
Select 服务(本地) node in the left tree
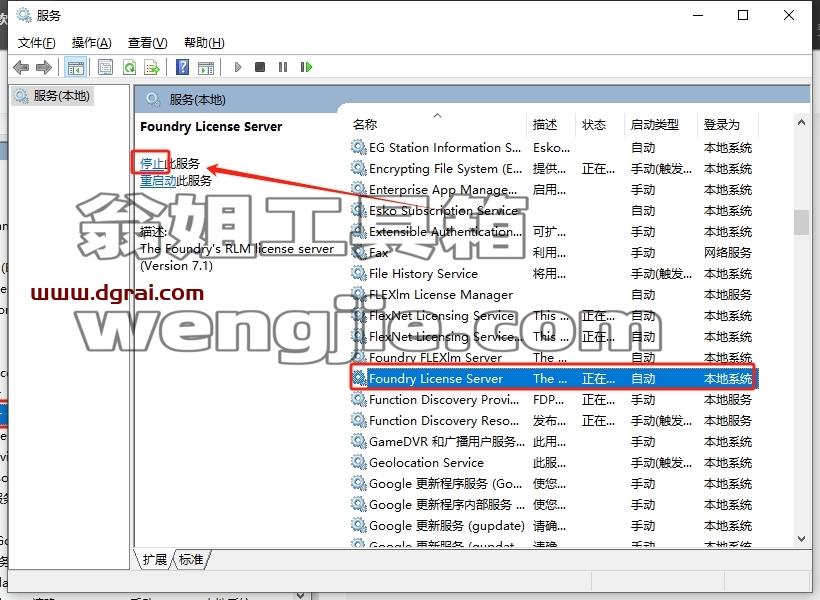53,96
